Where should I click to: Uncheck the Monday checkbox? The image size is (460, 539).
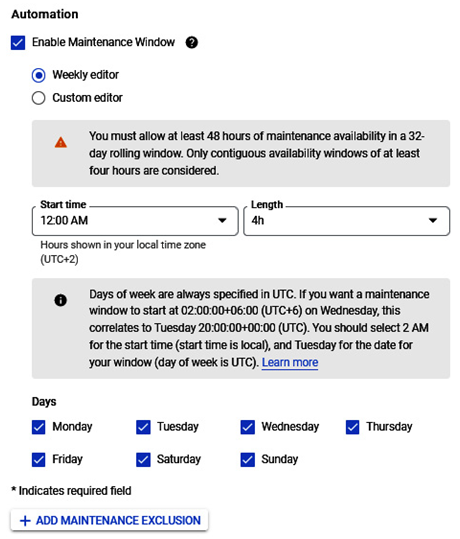[39, 427]
